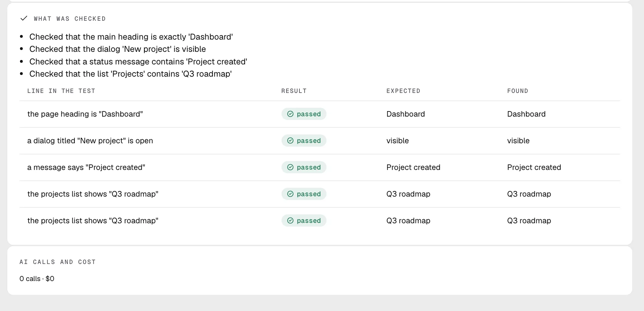Select the test line 'the page heading is "Dashboard"'
644x311 pixels.
(85, 114)
